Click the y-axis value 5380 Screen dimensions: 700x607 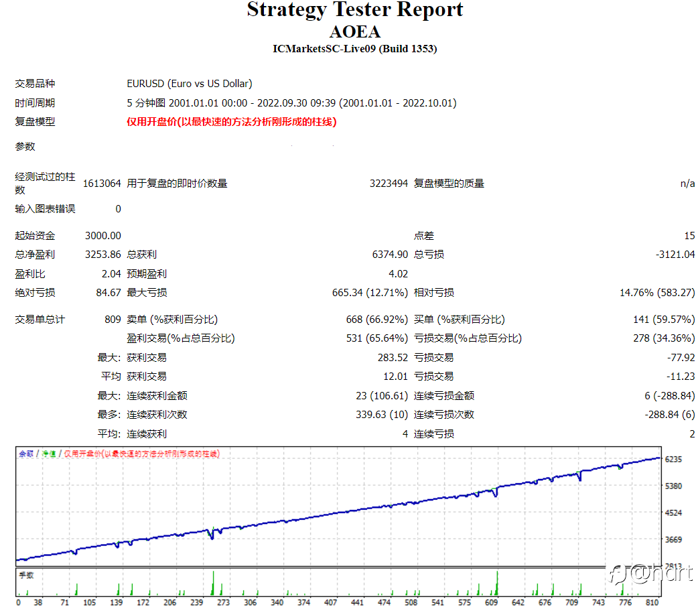pos(673,486)
